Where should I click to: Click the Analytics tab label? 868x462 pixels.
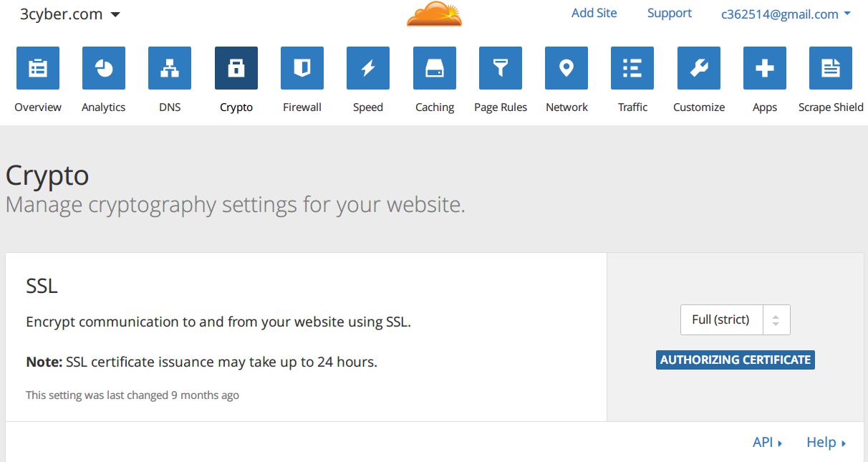[104, 107]
